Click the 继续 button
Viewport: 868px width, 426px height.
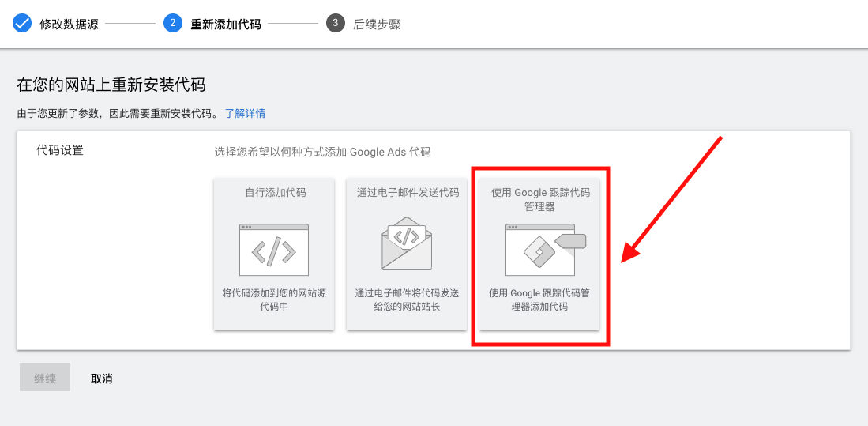45,377
